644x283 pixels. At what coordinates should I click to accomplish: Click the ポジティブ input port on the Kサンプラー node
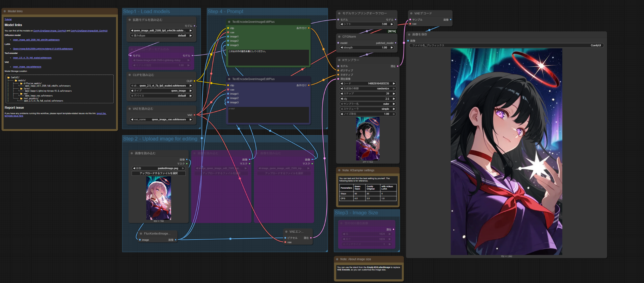coord(338,70)
